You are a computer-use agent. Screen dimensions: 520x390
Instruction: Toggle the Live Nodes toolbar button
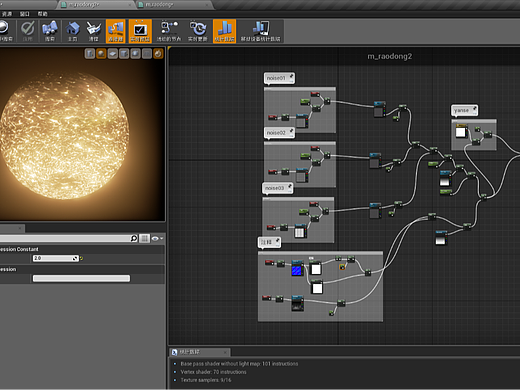pyautogui.click(x=169, y=31)
